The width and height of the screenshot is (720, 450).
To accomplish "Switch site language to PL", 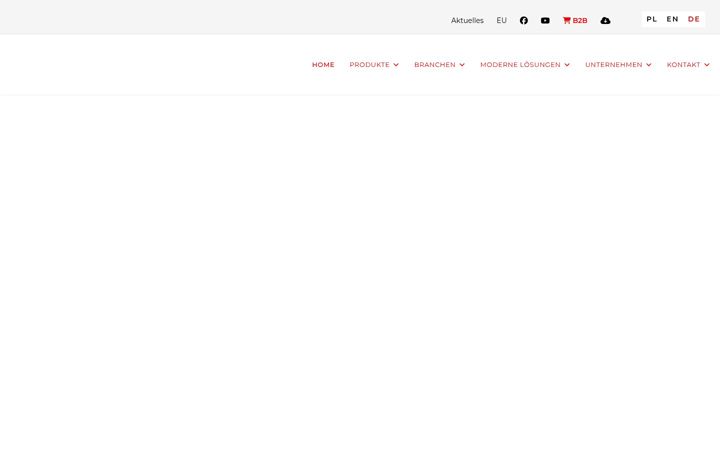I will tap(652, 19).
